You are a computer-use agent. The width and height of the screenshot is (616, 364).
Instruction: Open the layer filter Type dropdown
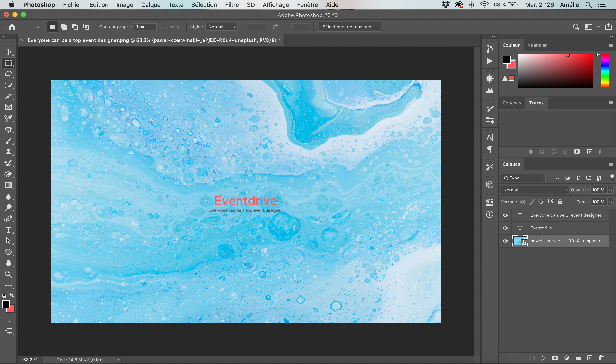pyautogui.click(x=523, y=178)
